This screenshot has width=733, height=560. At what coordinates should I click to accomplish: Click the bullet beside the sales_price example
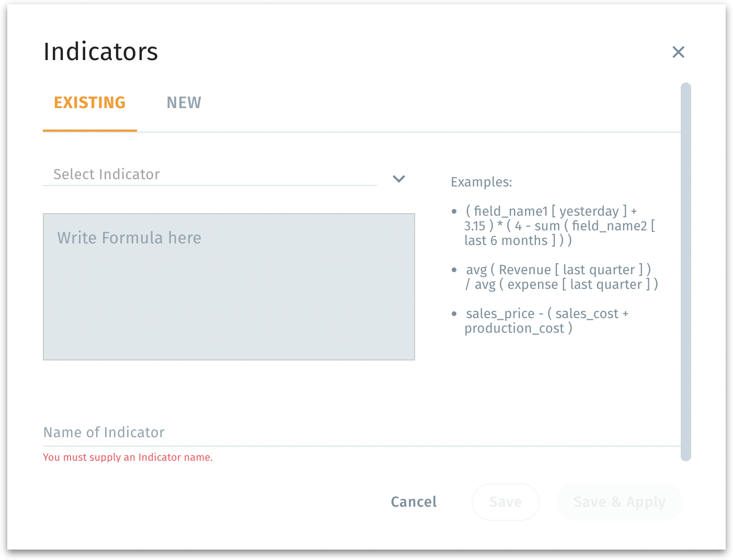point(454,314)
